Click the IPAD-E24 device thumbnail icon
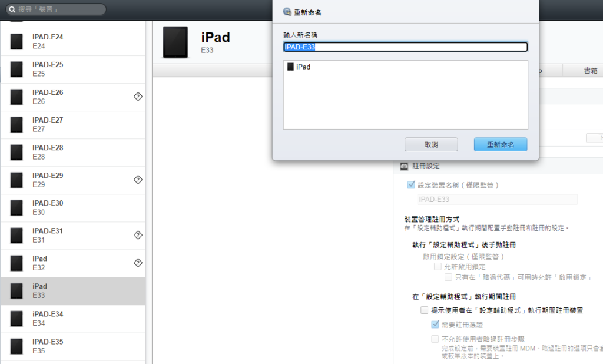The height and width of the screenshot is (364, 603). (16, 42)
